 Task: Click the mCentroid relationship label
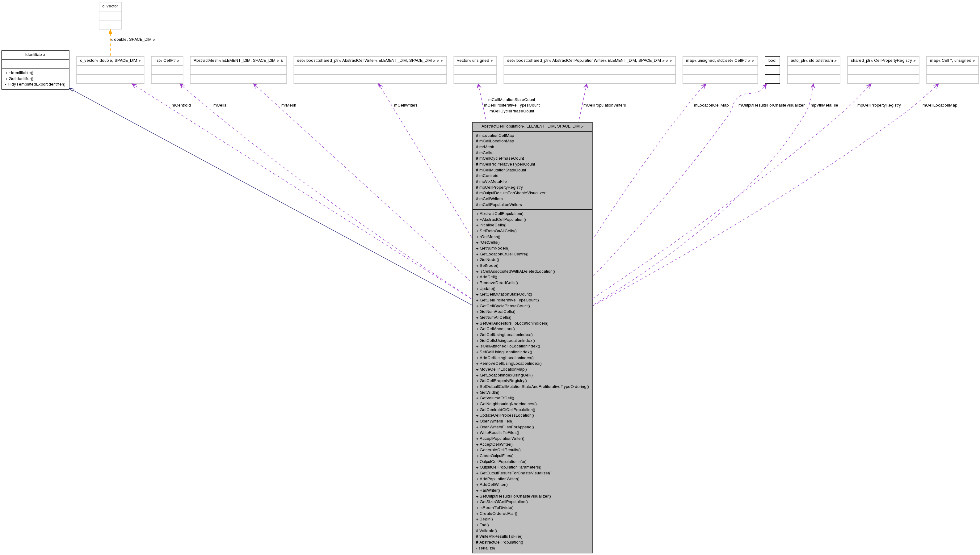[x=181, y=105]
